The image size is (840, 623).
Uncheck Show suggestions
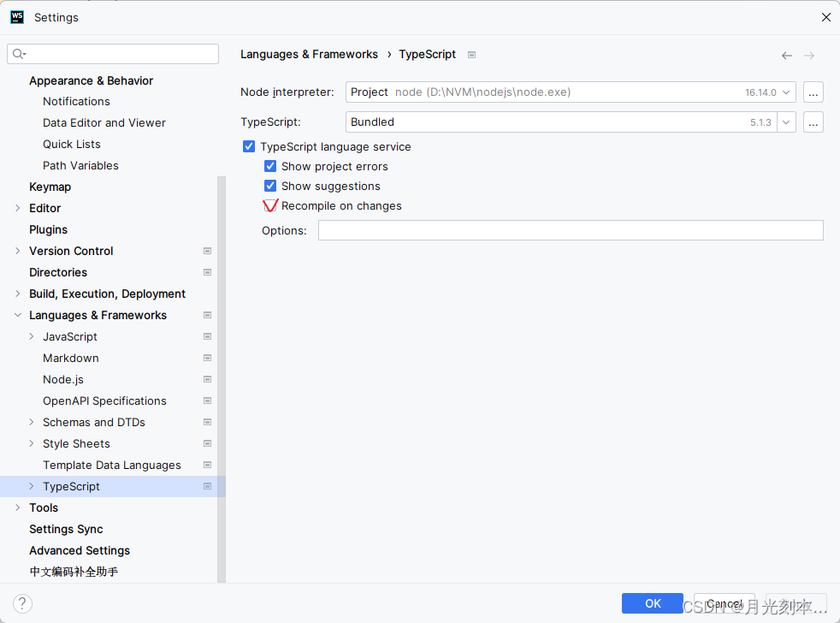coord(270,186)
